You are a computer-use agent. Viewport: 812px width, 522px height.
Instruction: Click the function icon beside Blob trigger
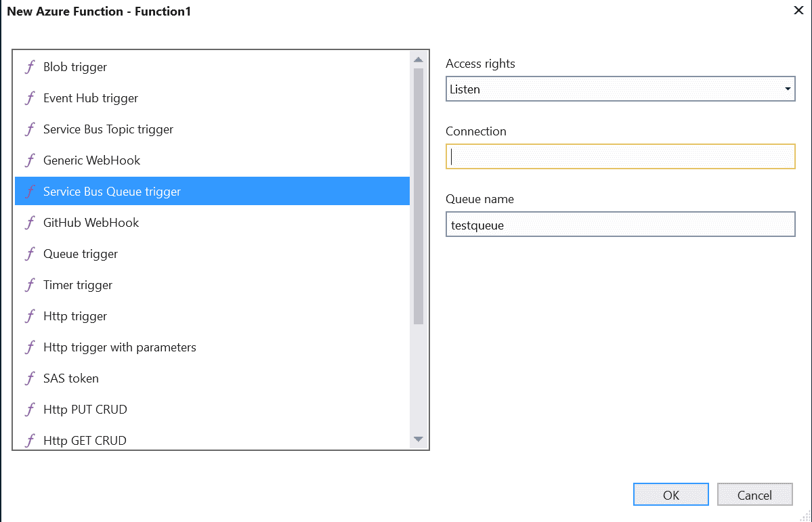tap(30, 67)
